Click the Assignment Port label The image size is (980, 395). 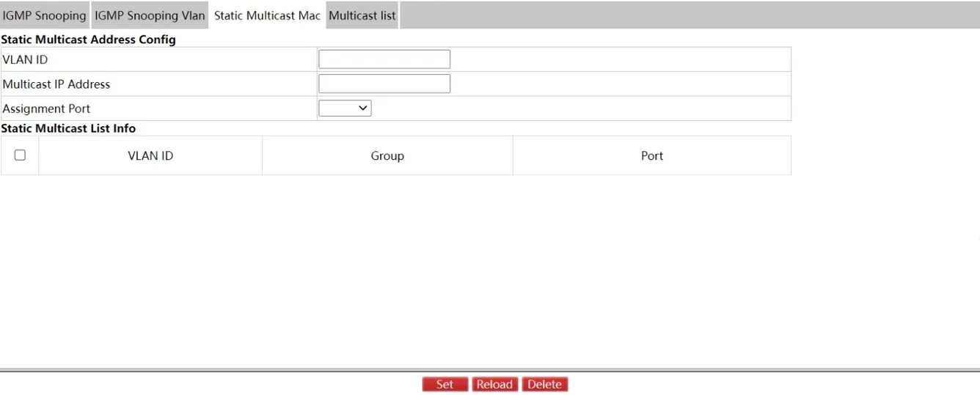pyautogui.click(x=47, y=108)
